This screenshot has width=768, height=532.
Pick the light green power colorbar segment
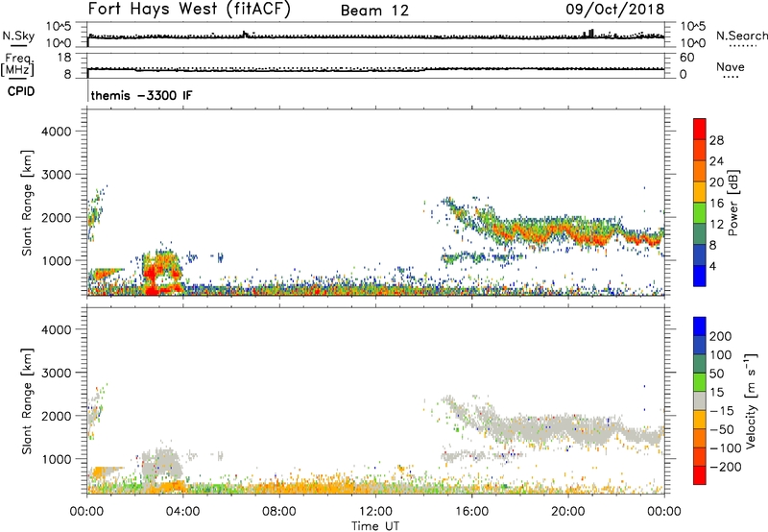[700, 213]
